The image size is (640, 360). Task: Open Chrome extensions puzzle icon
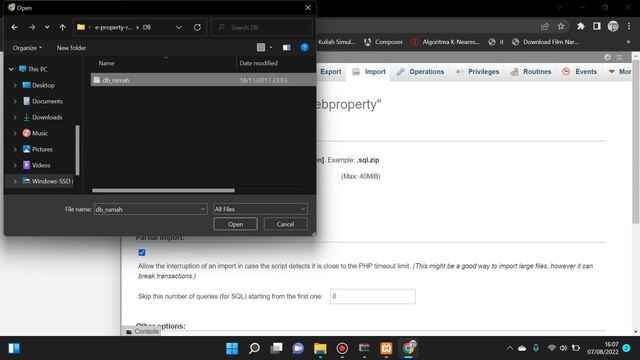580,27
